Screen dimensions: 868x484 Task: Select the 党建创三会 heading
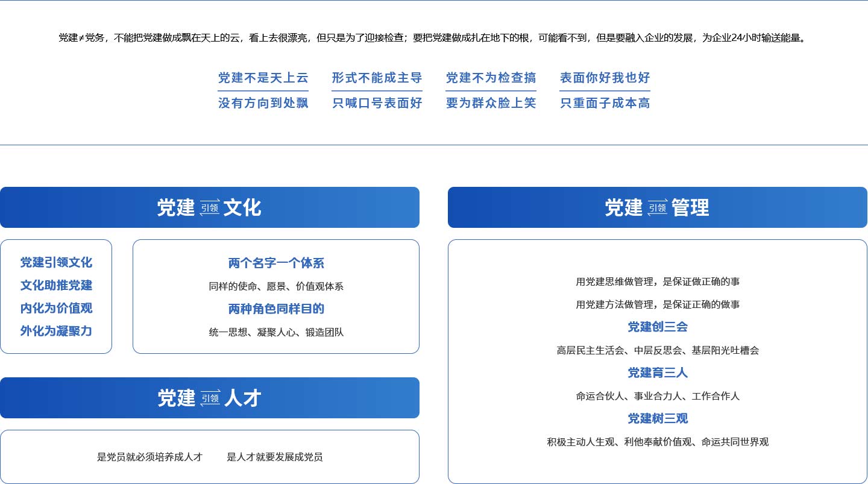click(658, 327)
